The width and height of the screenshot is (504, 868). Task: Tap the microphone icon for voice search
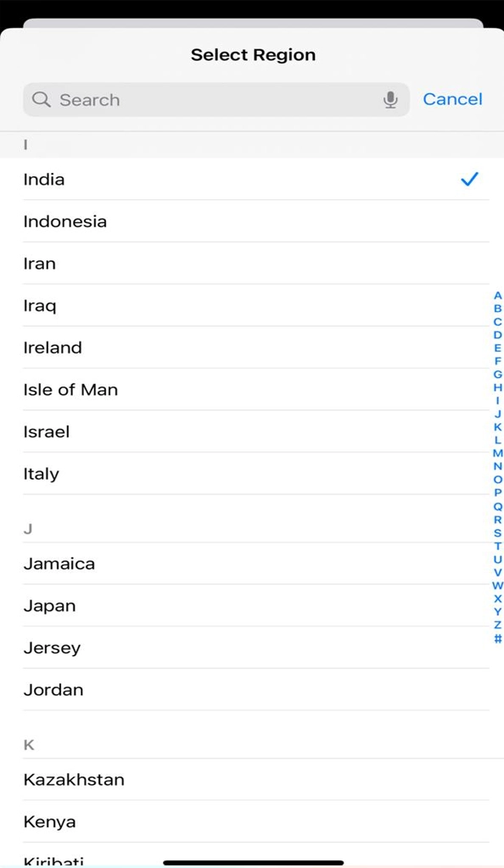click(391, 99)
